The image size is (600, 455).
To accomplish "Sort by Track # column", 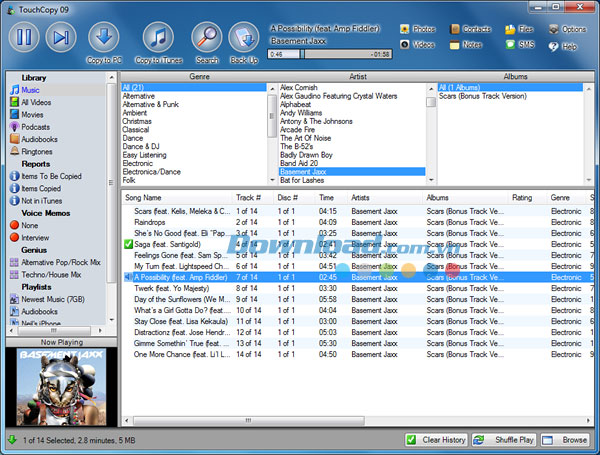I will pyautogui.click(x=253, y=197).
